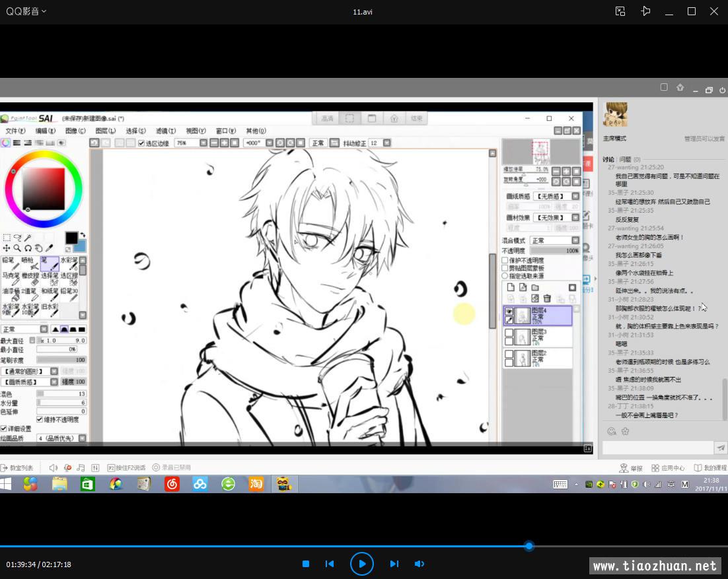
Task: Uncheck the 选区边缘 checkbox
Action: coord(141,143)
